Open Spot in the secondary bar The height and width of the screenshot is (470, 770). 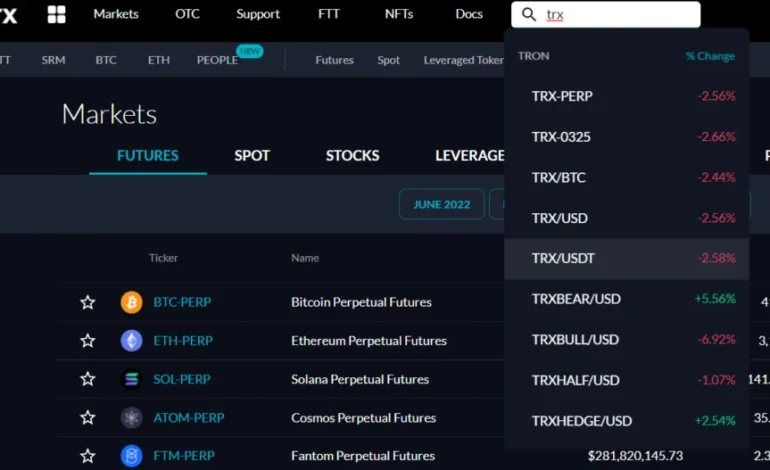coord(388,60)
